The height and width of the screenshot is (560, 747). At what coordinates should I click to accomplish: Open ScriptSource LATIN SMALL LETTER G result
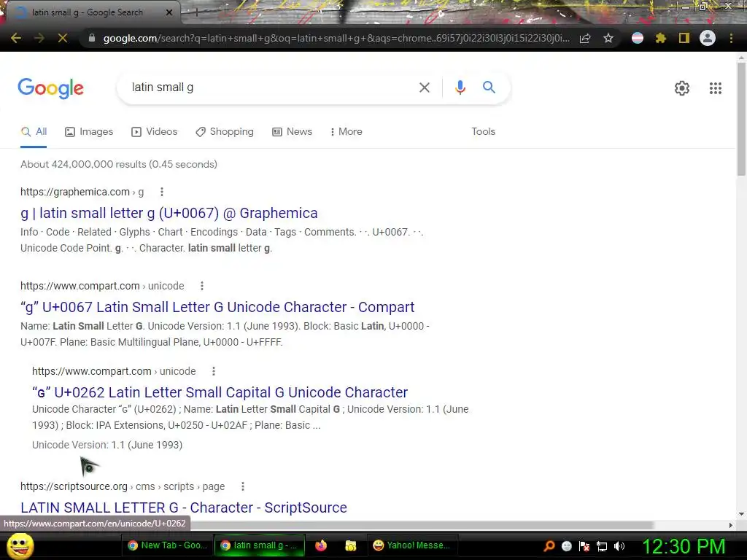point(183,507)
